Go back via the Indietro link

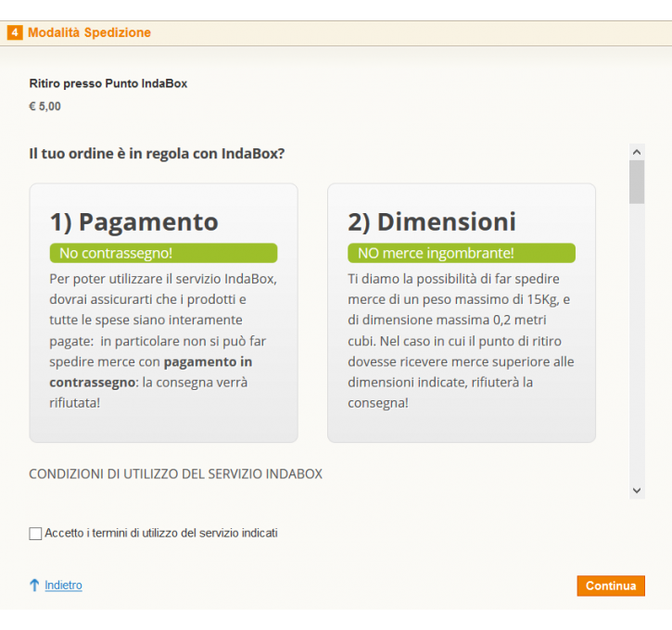[x=63, y=585]
